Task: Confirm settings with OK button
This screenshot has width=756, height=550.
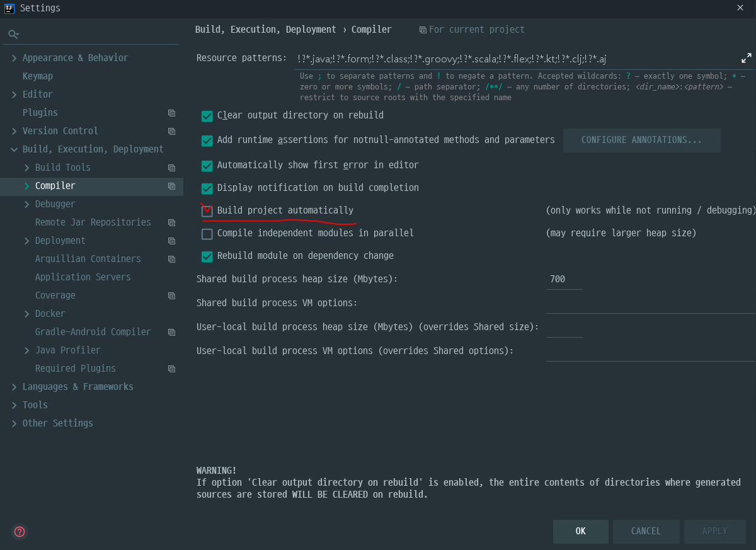Action: pyautogui.click(x=580, y=531)
